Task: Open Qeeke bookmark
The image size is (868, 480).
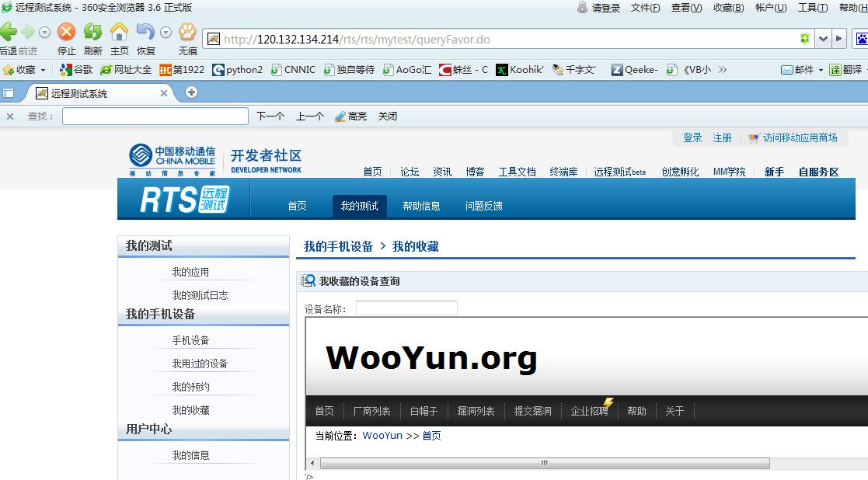Action: tap(635, 70)
